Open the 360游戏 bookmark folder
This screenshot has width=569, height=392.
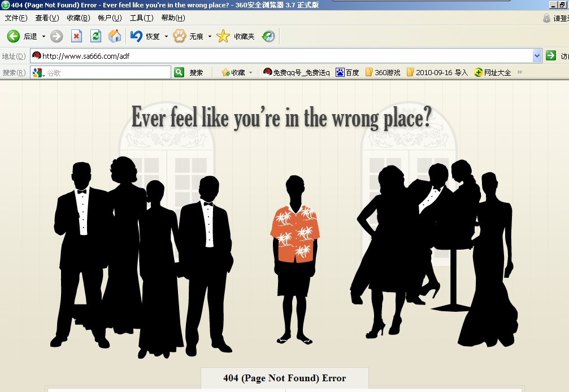383,72
